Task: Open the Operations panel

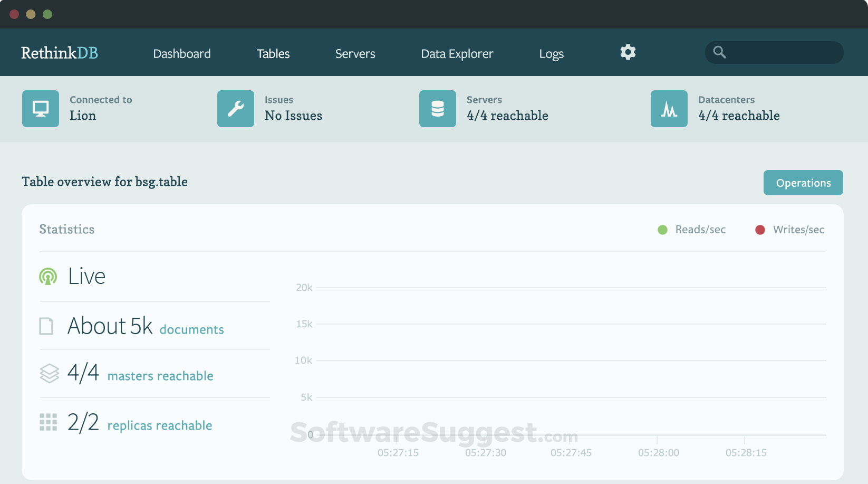Action: coord(803,183)
